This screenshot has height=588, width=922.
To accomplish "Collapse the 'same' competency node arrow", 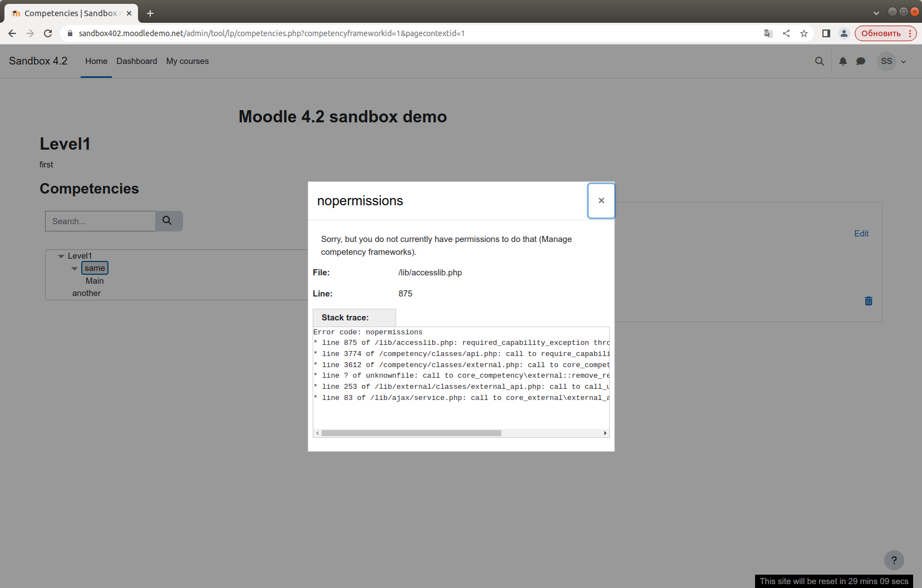I will pyautogui.click(x=75, y=269).
